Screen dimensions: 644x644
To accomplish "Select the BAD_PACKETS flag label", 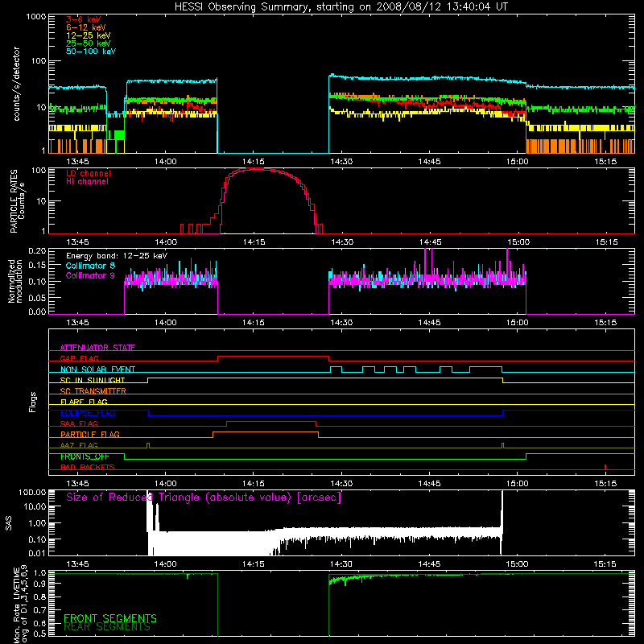I will [88, 467].
